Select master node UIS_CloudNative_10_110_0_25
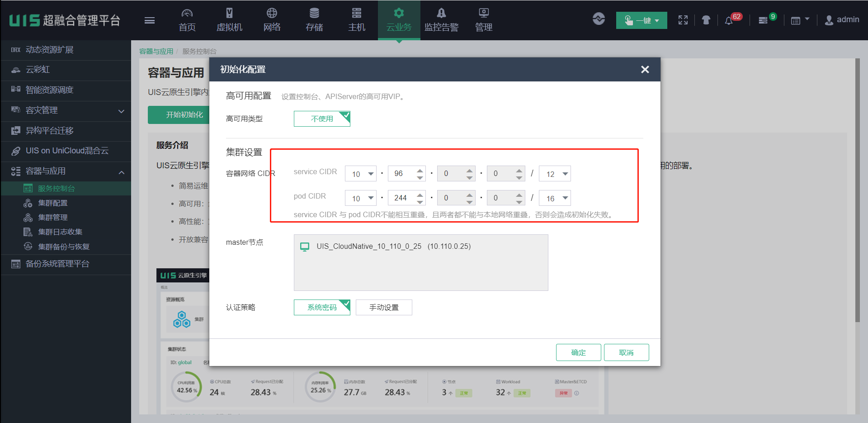This screenshot has width=868, height=423. click(386, 247)
